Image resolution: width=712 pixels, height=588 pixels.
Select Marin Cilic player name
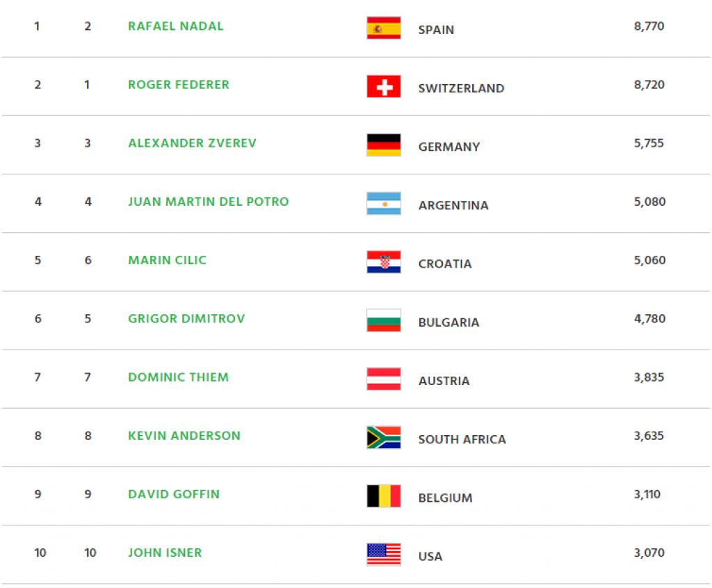coord(167,261)
